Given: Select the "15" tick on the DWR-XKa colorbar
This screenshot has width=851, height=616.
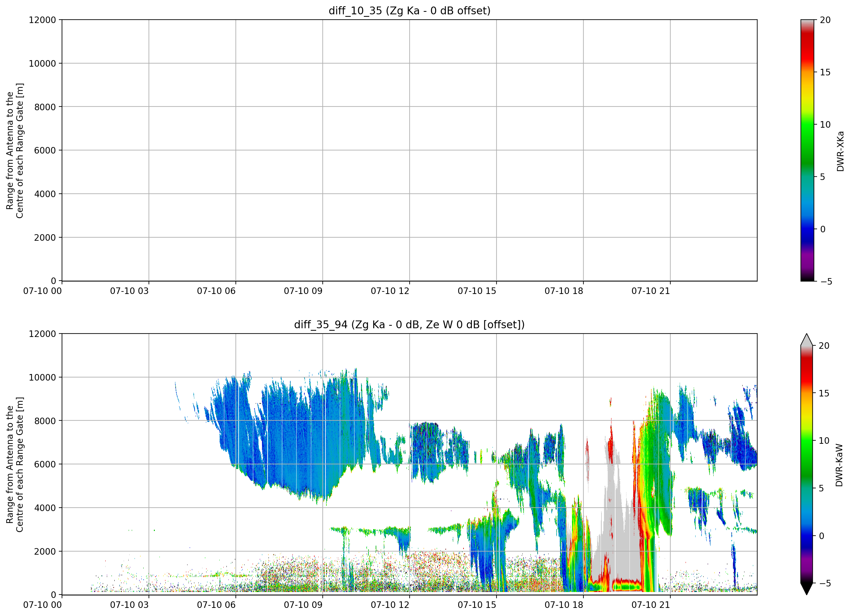Looking at the screenshot, I should point(825,72).
